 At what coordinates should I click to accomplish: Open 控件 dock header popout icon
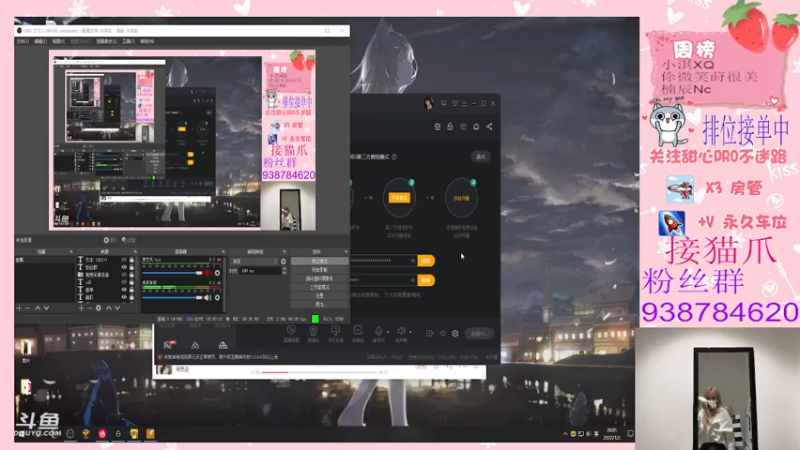point(346,252)
